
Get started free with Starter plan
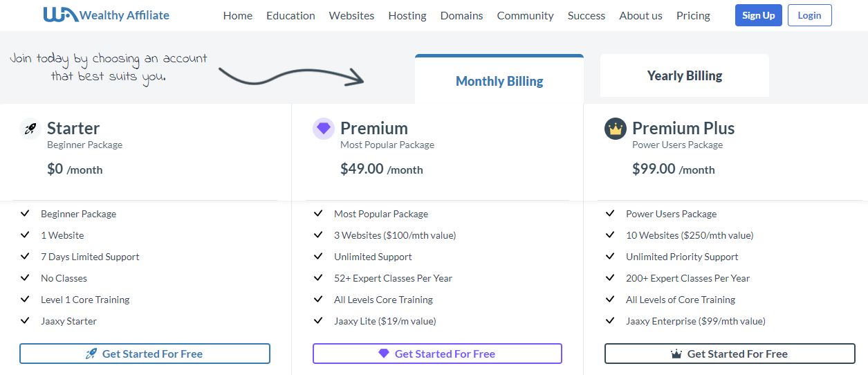[145, 354]
